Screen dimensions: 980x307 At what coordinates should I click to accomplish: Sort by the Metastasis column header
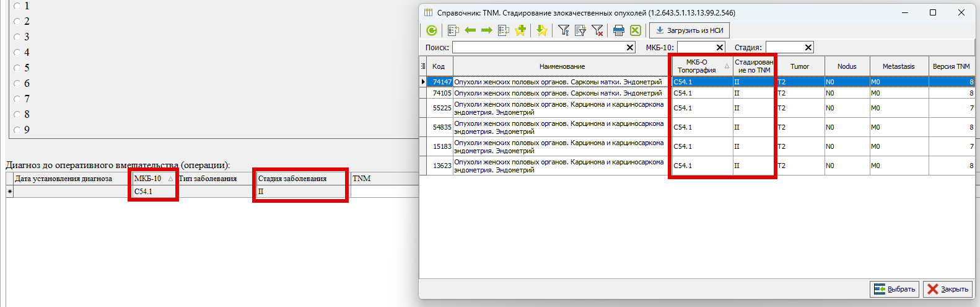(x=899, y=66)
